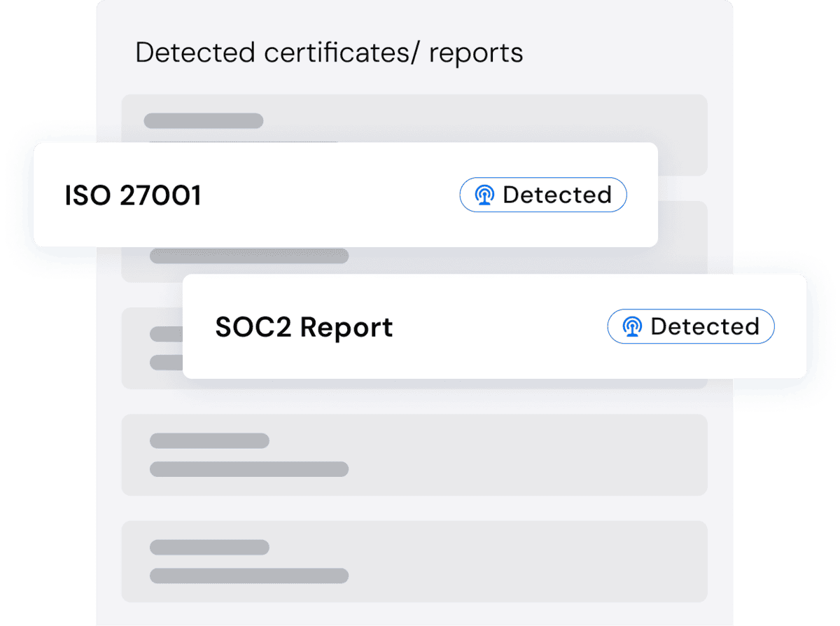Click the "Detected certificates/ reports" heading
This screenshot has height=626, width=840.
click(x=329, y=53)
